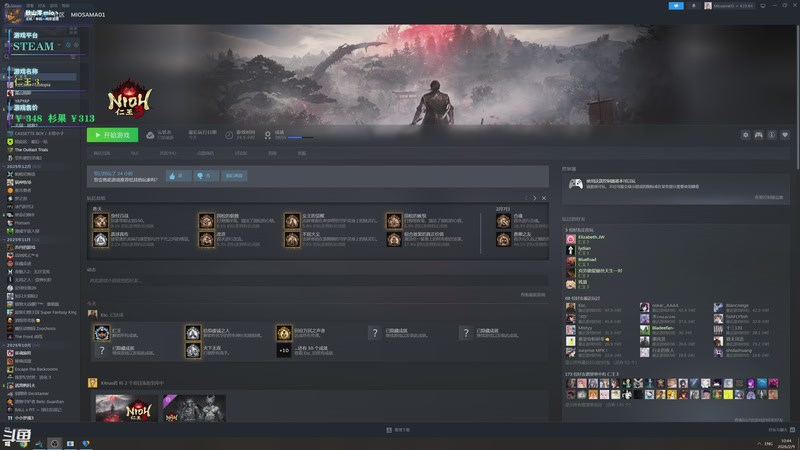Select Zoochosis in the library list
Viewport: 800px width, 450px height.
click(36, 329)
